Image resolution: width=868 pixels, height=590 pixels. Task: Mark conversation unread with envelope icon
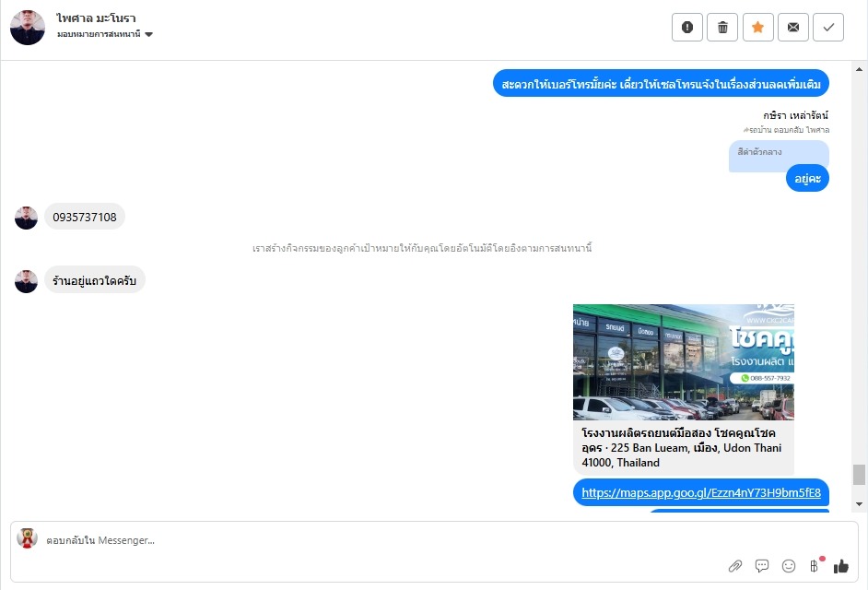[793, 27]
